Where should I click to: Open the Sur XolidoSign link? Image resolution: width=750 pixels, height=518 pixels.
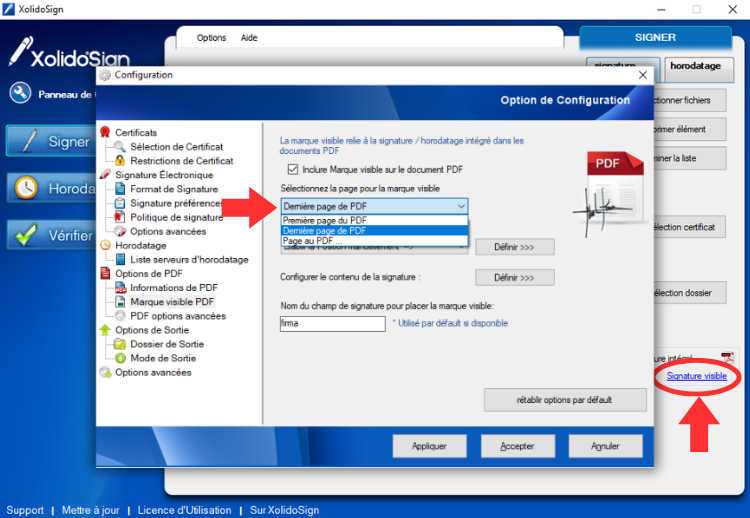pos(284,510)
